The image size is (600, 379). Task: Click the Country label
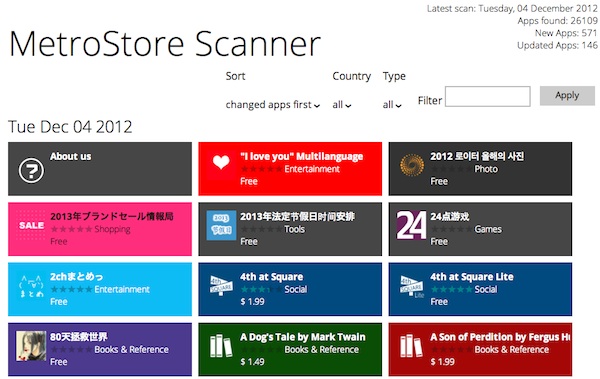(352, 76)
